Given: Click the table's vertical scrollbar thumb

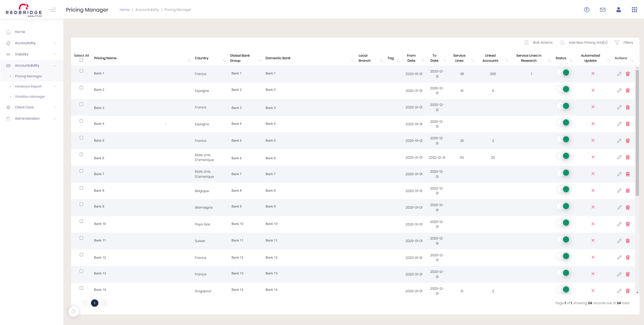Looking at the screenshot, I should (x=637, y=132).
